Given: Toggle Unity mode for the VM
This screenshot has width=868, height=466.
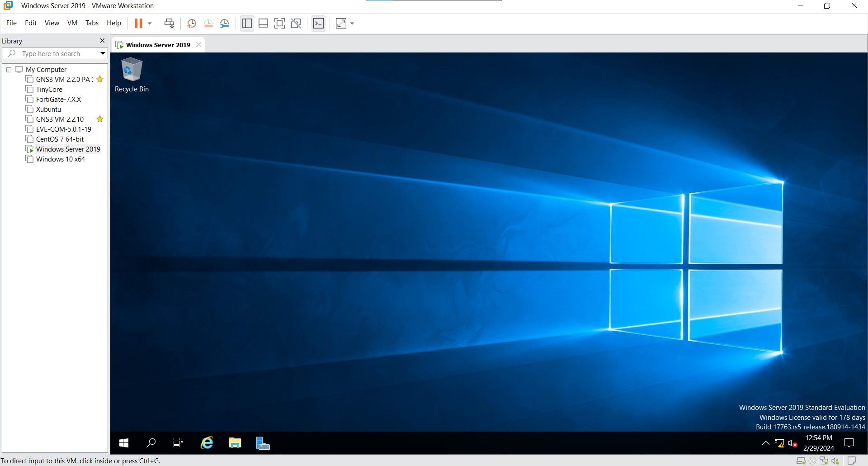Looking at the screenshot, I should tap(296, 23).
